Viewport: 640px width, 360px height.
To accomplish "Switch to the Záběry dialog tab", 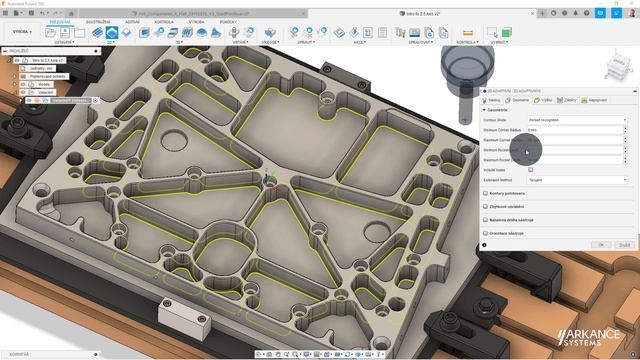I will [567, 100].
